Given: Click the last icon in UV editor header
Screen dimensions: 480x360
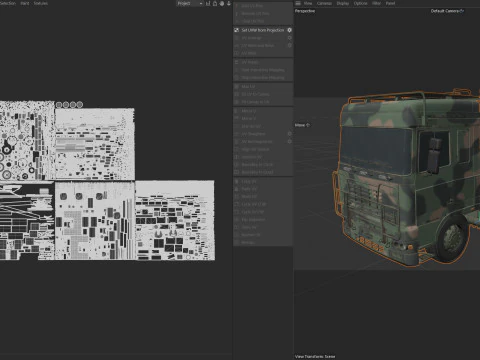Looking at the screenshot, I should [x=229, y=3].
